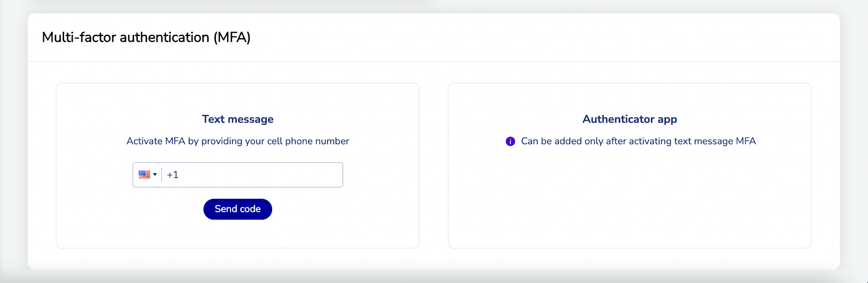Select the Authenticator app heading
Viewport: 868px width, 283px height.
pos(630,119)
